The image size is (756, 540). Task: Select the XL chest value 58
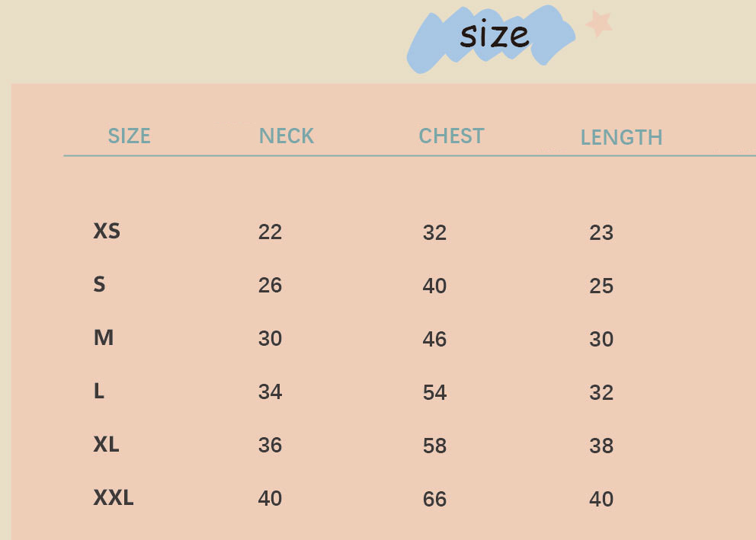434,446
